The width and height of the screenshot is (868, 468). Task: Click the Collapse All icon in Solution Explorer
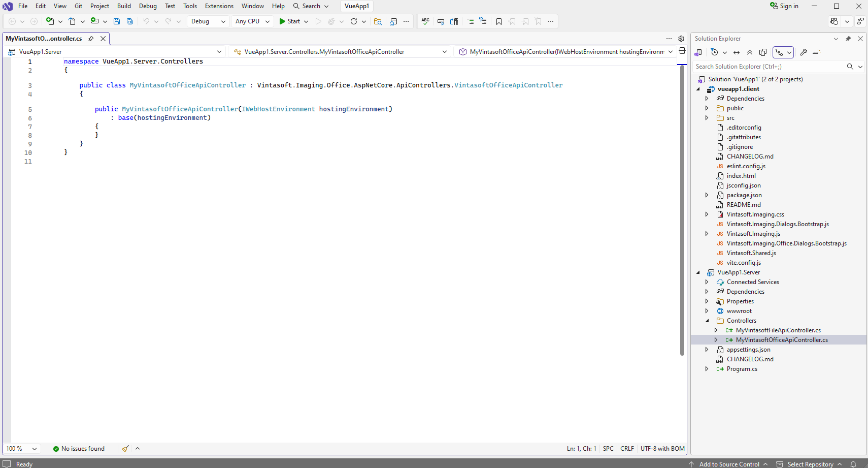pyautogui.click(x=750, y=52)
